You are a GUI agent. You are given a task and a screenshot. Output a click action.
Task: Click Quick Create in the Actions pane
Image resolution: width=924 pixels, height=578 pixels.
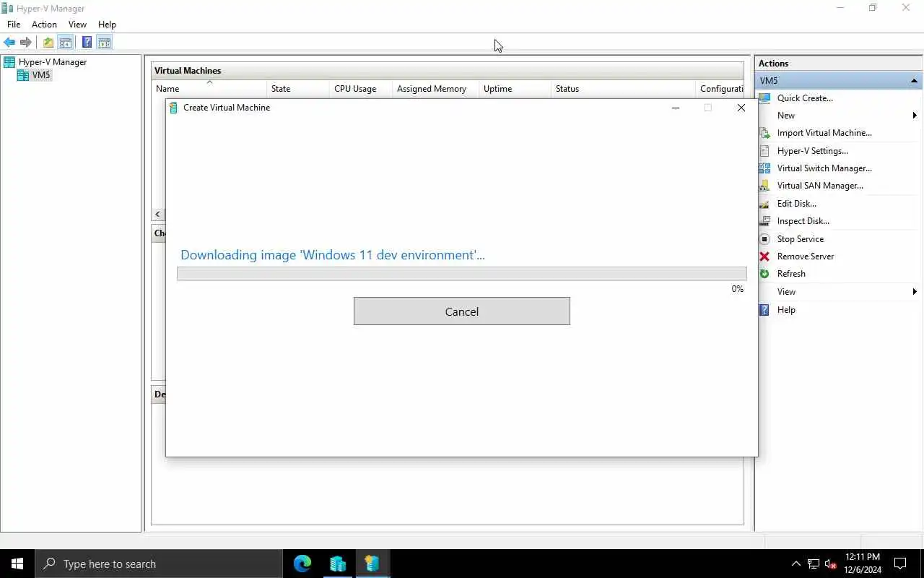(x=805, y=98)
